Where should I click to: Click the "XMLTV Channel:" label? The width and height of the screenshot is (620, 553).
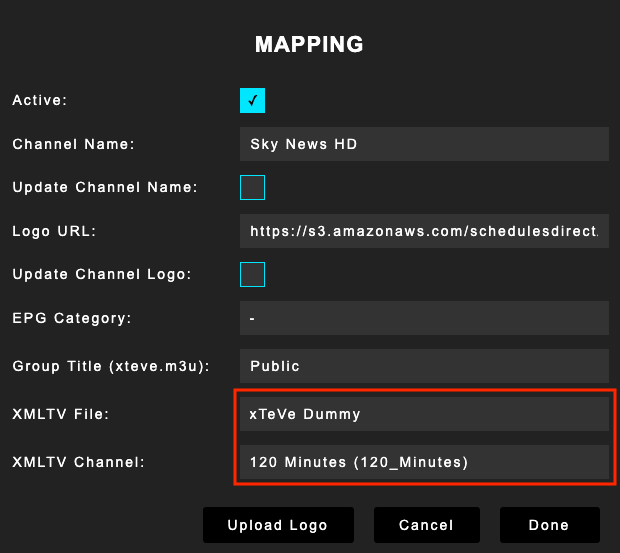coord(77,462)
